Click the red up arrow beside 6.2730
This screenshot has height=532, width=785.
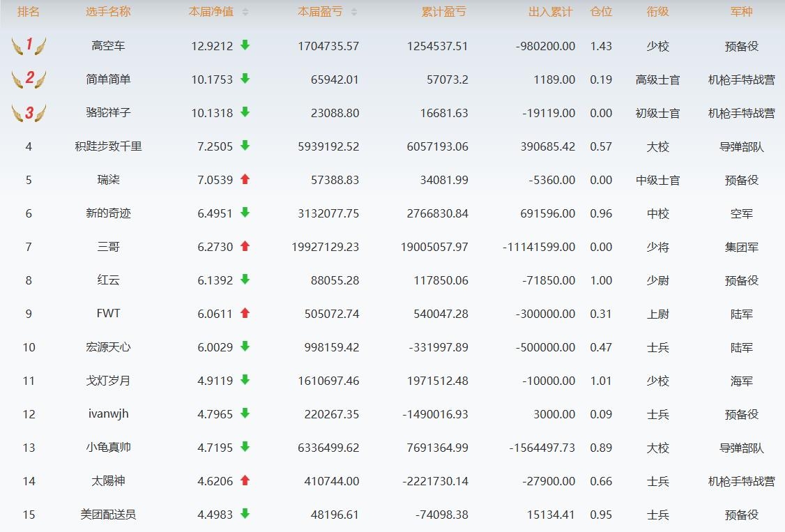245,246
